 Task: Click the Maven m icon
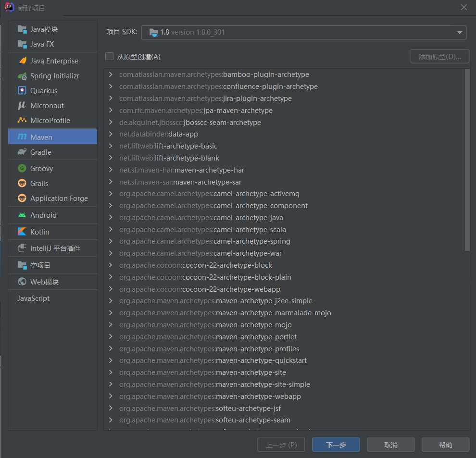point(22,136)
